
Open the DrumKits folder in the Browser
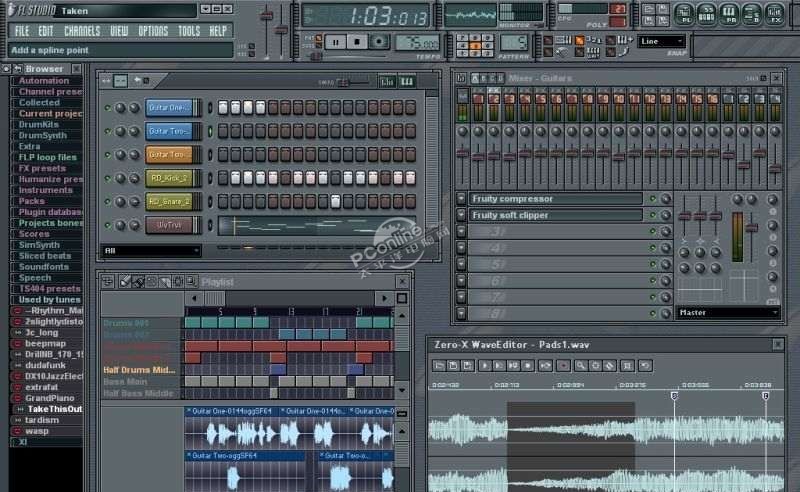pos(39,125)
